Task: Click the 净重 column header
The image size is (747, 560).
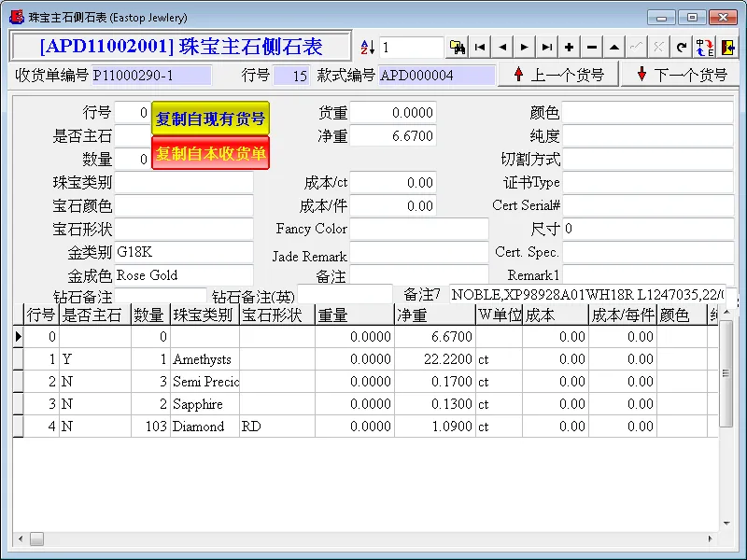Action: click(x=434, y=315)
